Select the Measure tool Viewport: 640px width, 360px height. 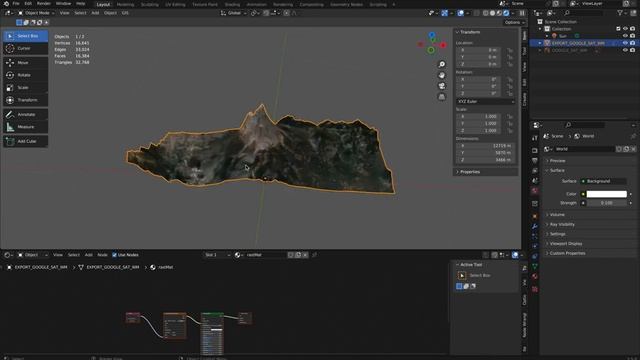[x=26, y=127]
